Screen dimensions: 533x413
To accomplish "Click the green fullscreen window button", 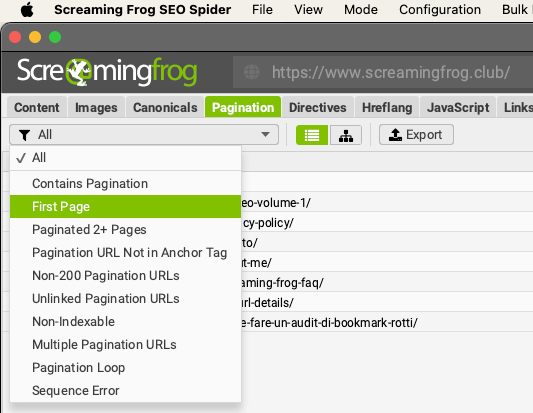I will click(x=55, y=37).
